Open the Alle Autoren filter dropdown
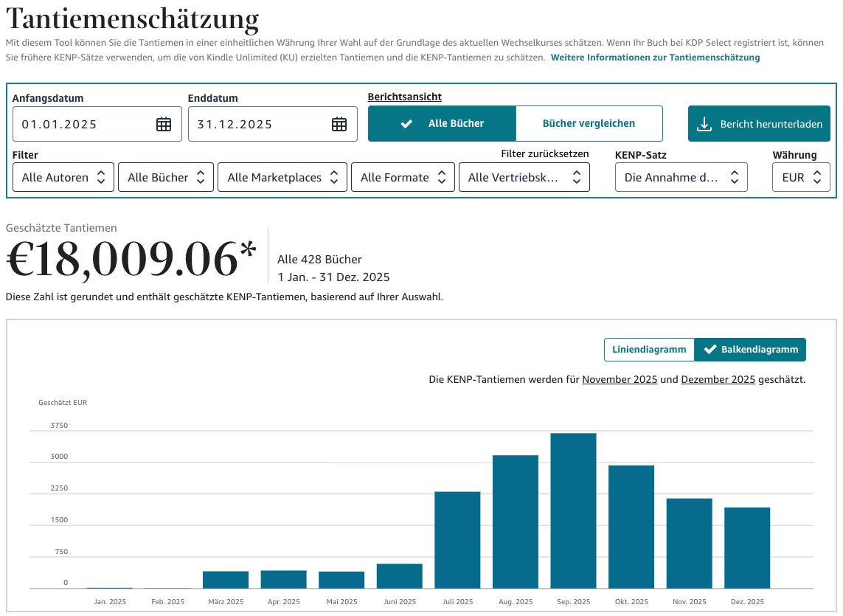Screen dimensions: 843x616 63,177
